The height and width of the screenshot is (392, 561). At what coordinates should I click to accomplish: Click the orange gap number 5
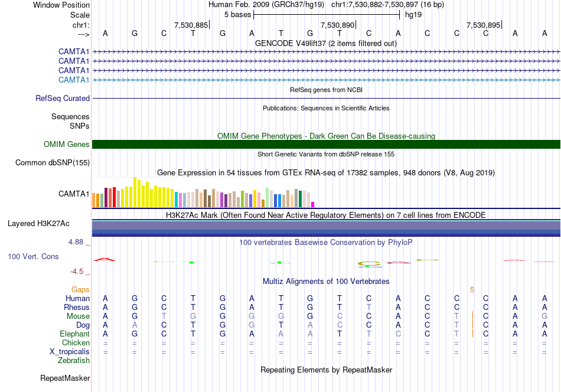pos(472,290)
